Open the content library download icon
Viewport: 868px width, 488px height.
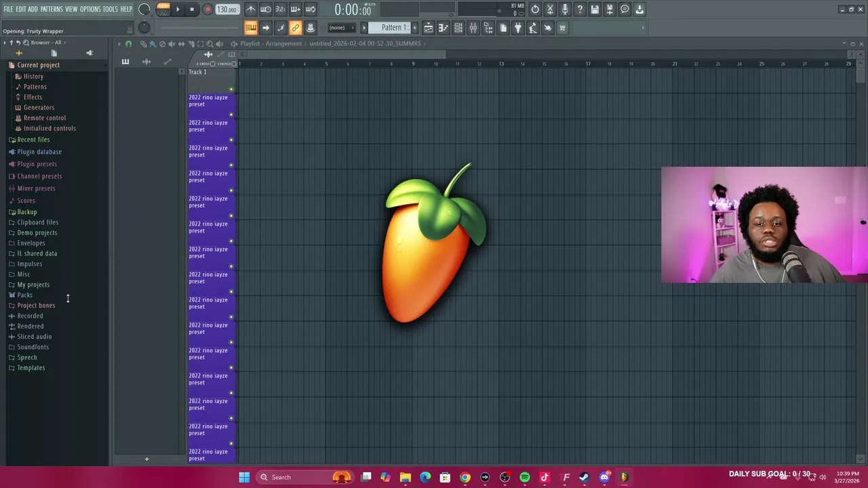tap(639, 9)
